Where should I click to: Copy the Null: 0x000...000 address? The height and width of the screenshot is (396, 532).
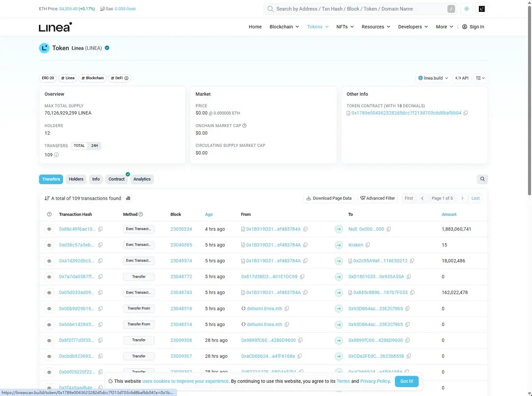[x=389, y=229]
